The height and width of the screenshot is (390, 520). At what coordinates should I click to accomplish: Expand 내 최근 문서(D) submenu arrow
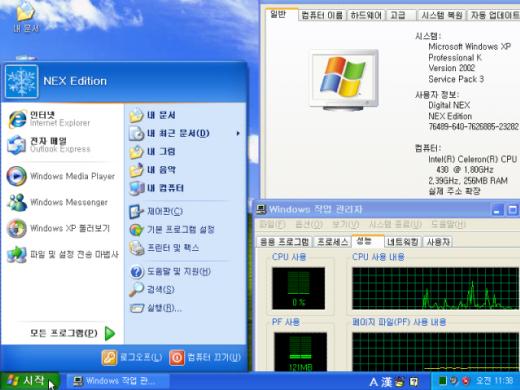(238, 134)
